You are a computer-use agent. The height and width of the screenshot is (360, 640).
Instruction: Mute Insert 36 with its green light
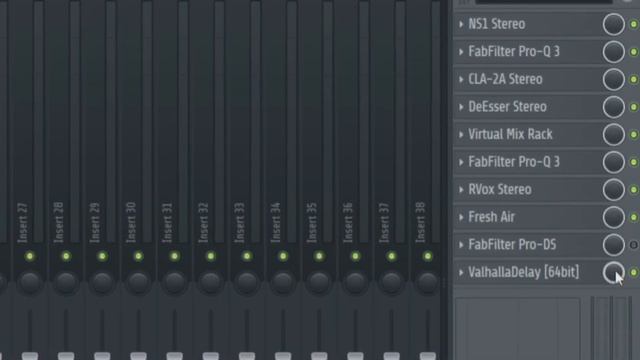(x=355, y=256)
